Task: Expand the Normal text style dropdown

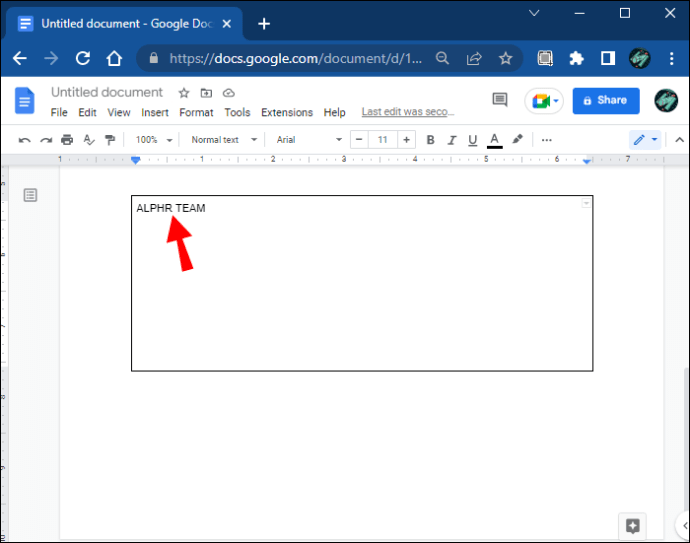Action: click(x=224, y=140)
